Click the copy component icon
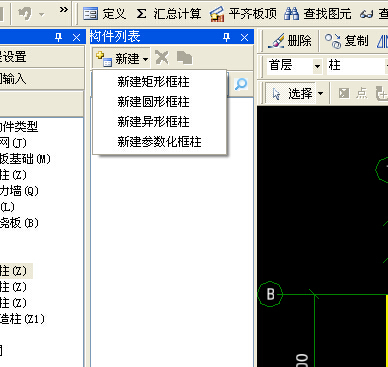Screen dimensions: 388x367 coord(184,58)
